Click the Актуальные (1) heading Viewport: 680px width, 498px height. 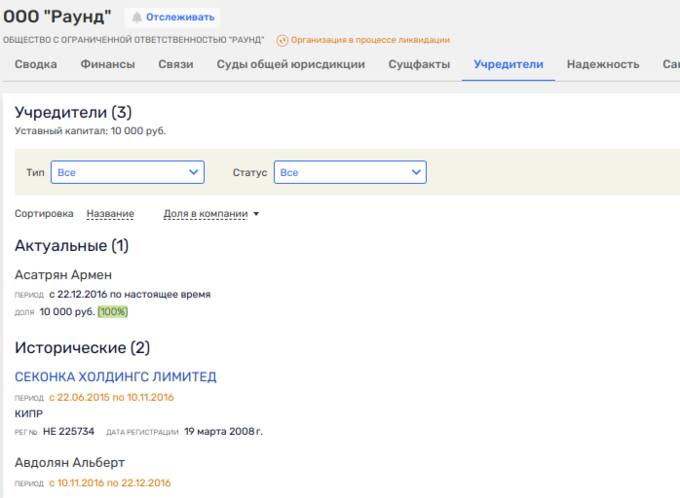pyautogui.click(x=72, y=246)
